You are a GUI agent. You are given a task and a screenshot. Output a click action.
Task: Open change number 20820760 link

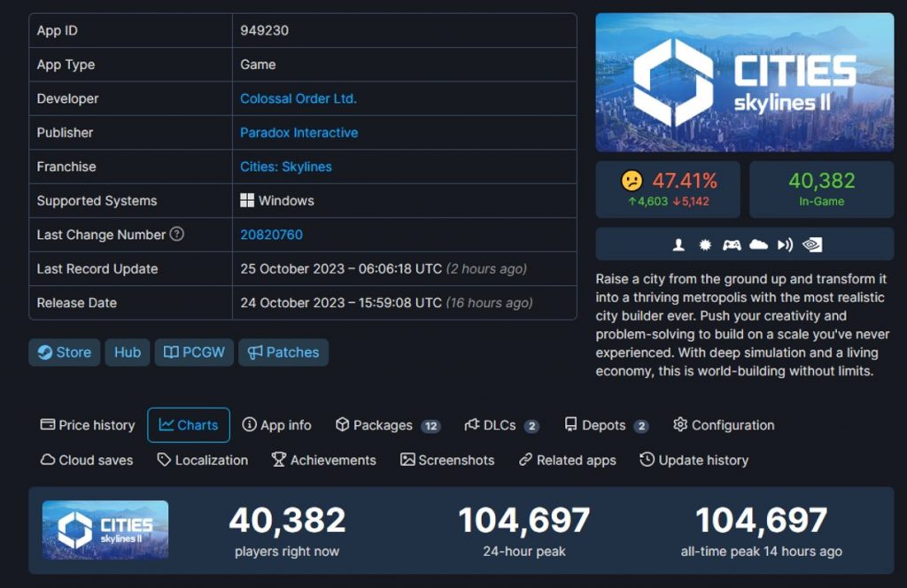click(x=271, y=235)
